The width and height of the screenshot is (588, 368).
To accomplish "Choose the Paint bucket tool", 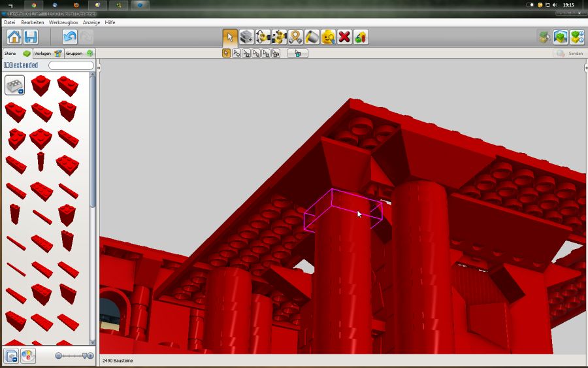I will tap(312, 37).
